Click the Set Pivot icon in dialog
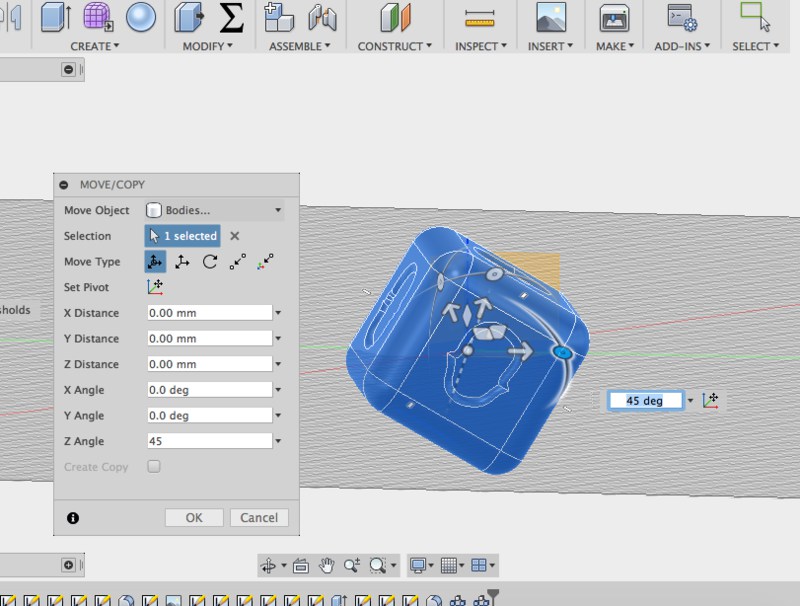The width and height of the screenshot is (800, 606). pyautogui.click(x=155, y=287)
